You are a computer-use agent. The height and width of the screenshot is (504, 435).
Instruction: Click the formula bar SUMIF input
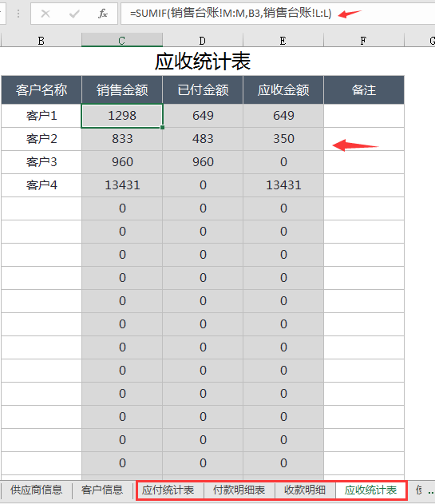(x=278, y=14)
